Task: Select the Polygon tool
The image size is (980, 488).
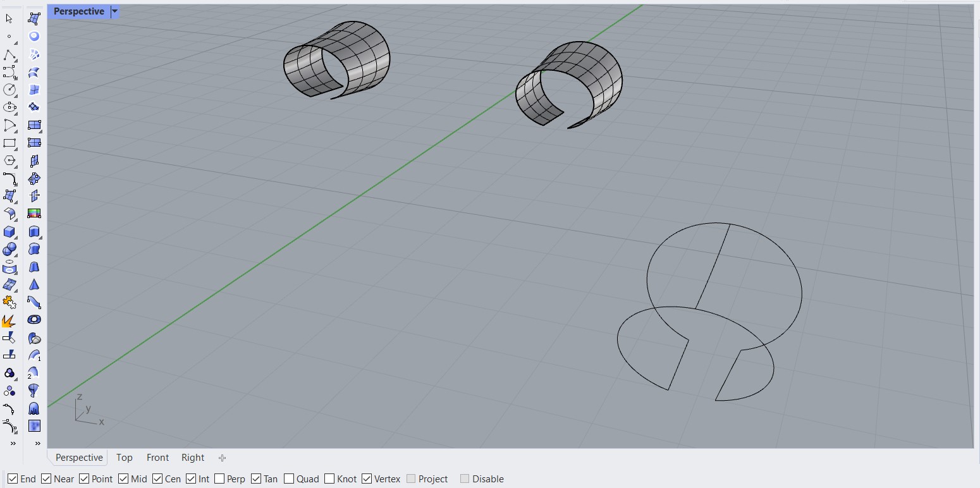Action: coord(9,161)
